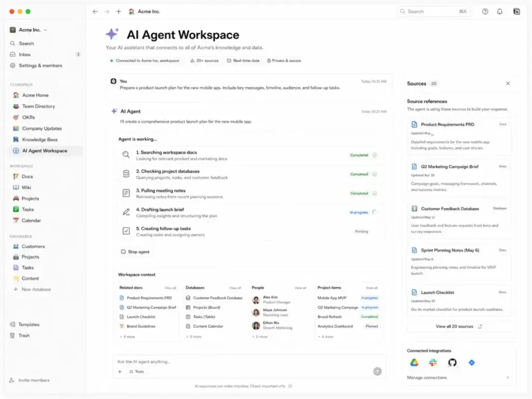This screenshot has height=399, width=532.
Task: Go forward with the right arrow icon
Action: click(x=107, y=11)
